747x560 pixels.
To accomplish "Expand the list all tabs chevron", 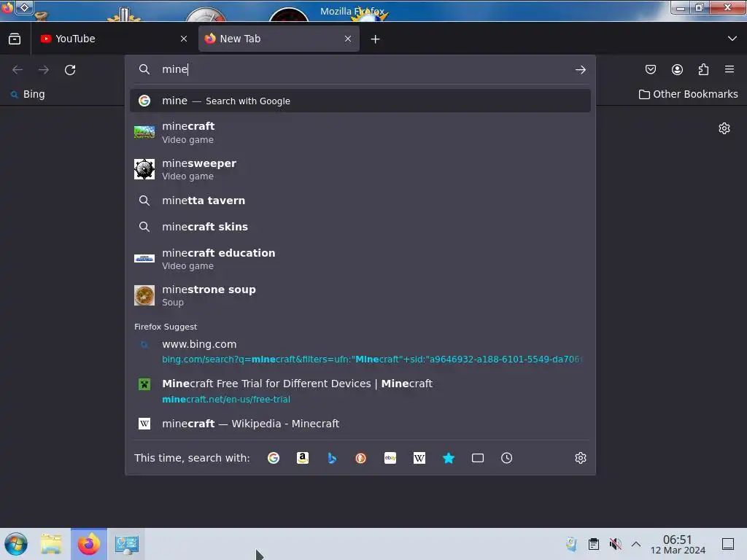I will pyautogui.click(x=732, y=39).
